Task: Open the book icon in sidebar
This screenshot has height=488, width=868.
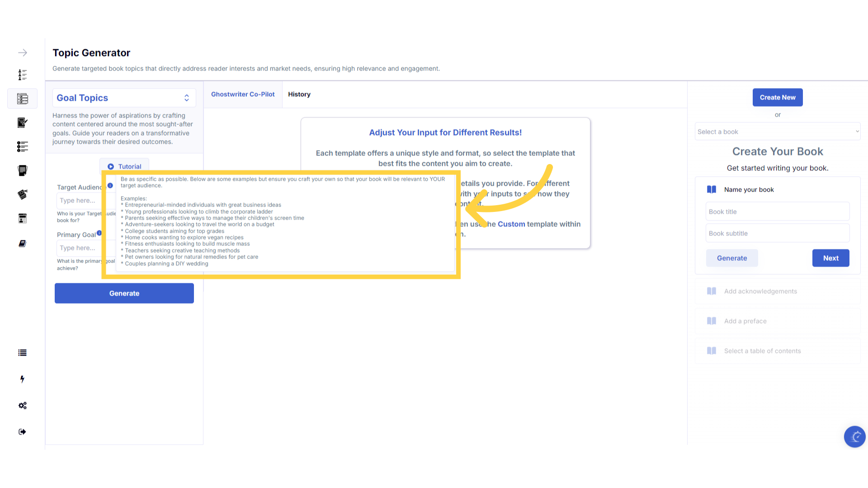Action: [x=23, y=244]
